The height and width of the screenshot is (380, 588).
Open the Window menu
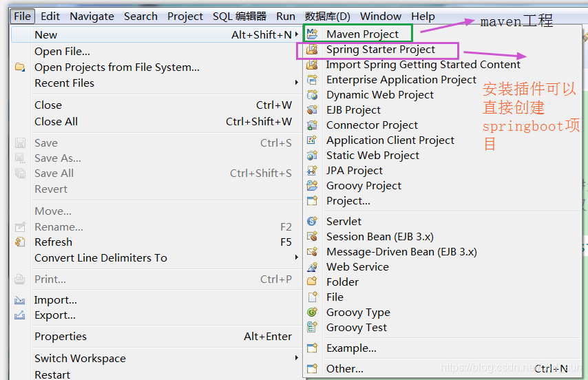tap(381, 16)
